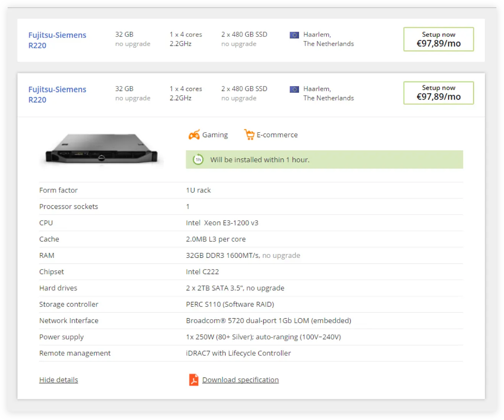Open Fujitsu-Siemens R220 link in expanded card
The height and width of the screenshot is (420, 504).
(x=57, y=94)
